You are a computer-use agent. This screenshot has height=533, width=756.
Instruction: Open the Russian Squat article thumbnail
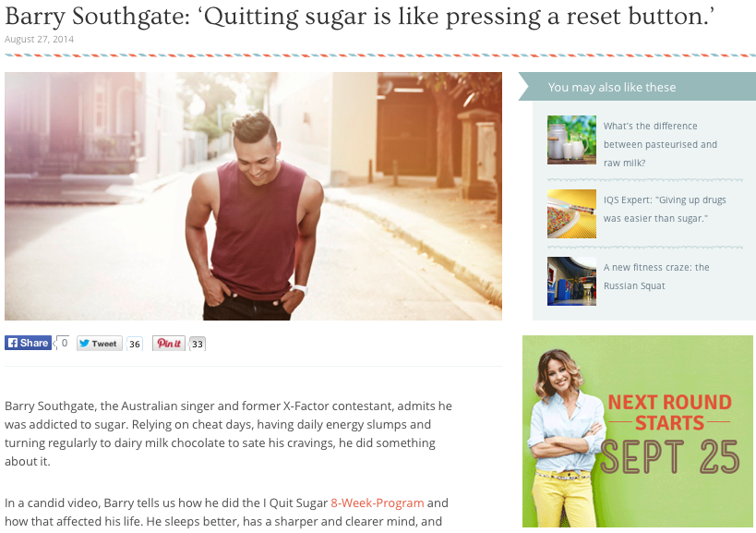(571, 281)
